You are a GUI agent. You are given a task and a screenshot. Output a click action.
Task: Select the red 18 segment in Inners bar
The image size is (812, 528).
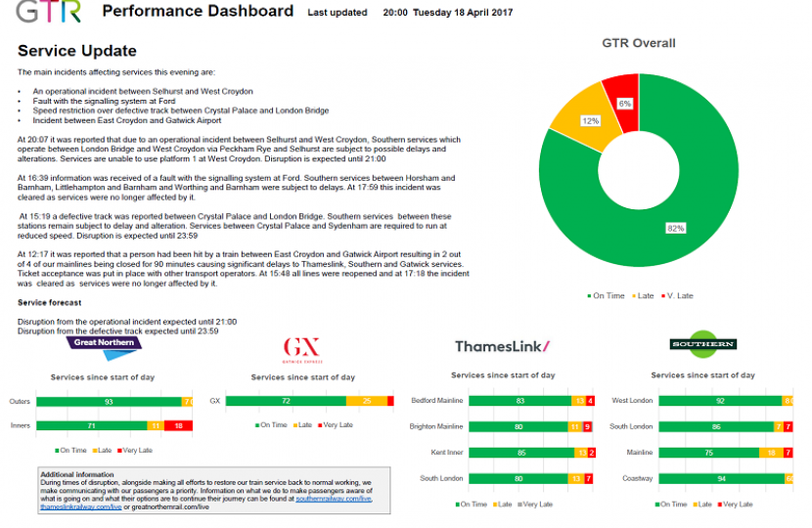pos(178,425)
